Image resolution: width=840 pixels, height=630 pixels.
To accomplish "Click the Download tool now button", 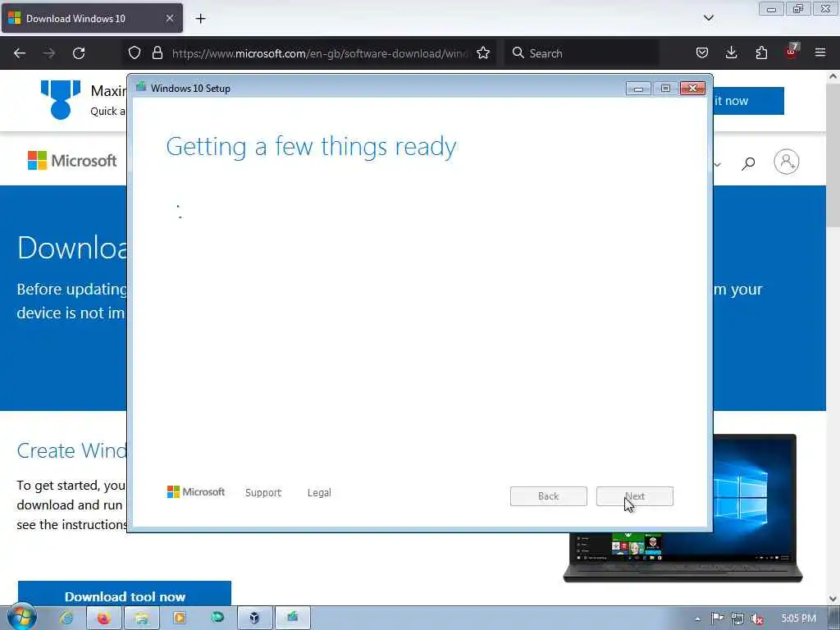I will [x=125, y=594].
